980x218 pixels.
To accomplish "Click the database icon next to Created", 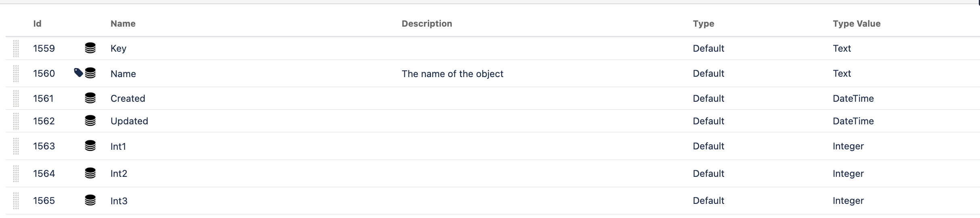I will tap(90, 98).
